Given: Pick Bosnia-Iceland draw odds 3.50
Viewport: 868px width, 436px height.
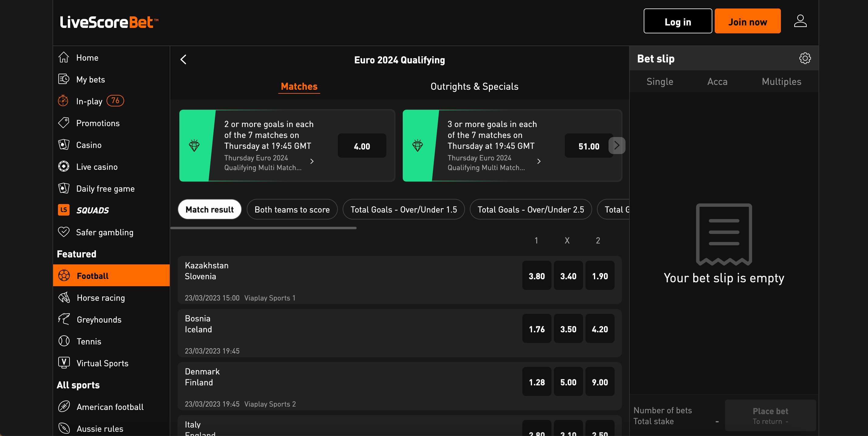Looking at the screenshot, I should [x=568, y=329].
